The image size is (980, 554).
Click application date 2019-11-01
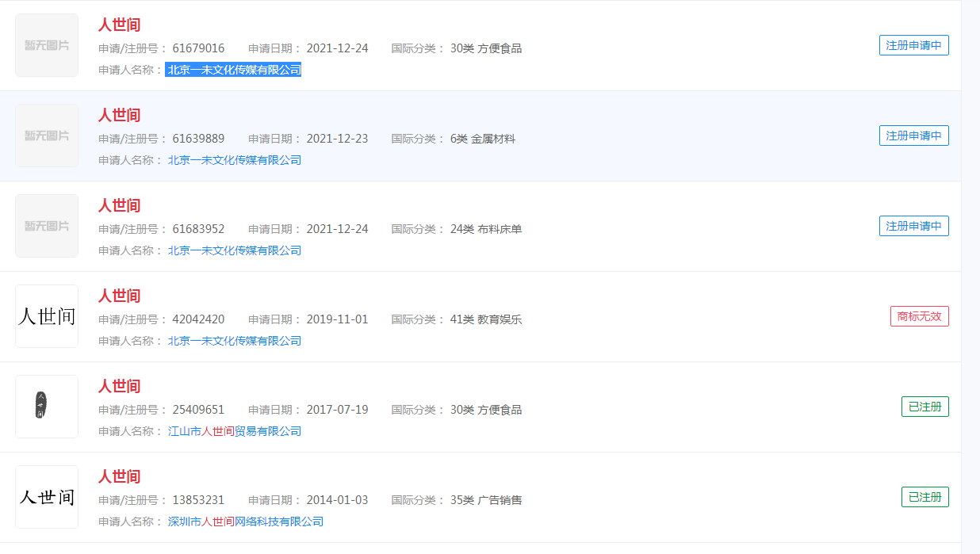click(x=338, y=319)
